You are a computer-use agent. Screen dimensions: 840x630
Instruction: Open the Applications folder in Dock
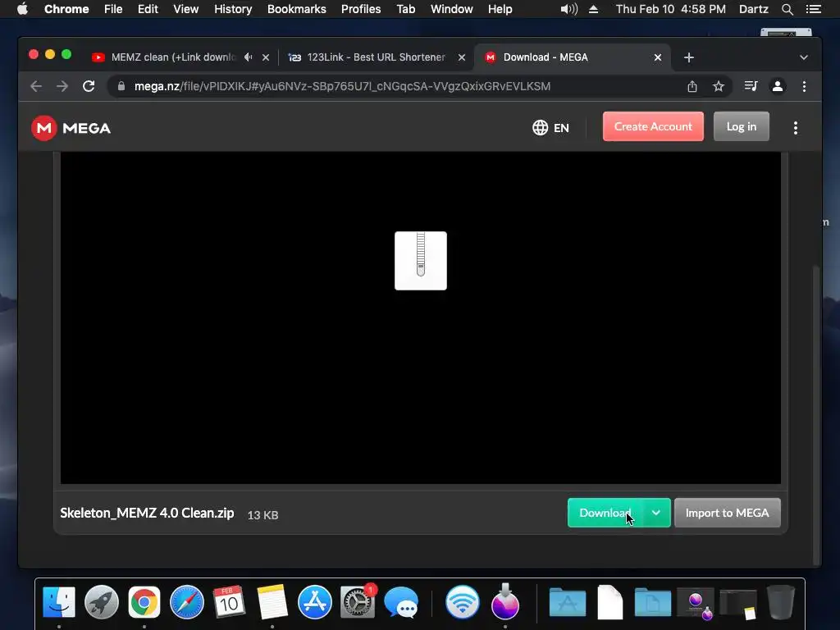pos(568,603)
